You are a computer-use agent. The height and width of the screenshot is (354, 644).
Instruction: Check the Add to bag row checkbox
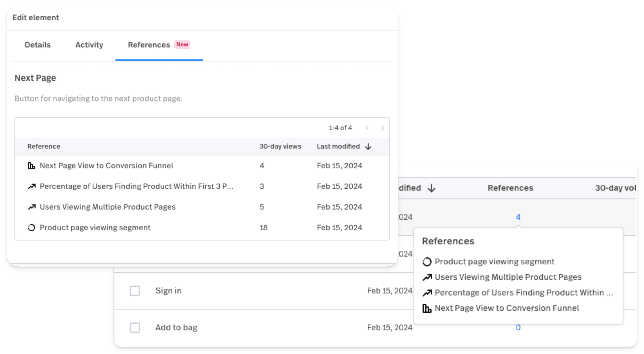pos(135,328)
